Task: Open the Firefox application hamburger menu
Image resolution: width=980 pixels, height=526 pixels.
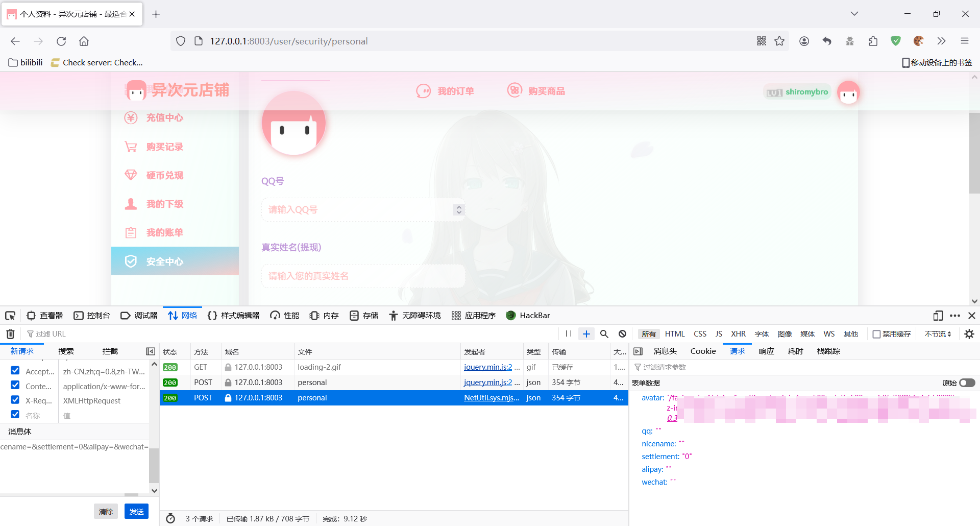Action: 965,41
